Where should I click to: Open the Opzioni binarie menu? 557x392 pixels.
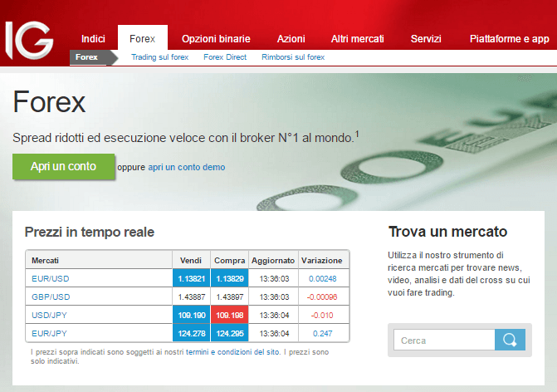point(216,39)
